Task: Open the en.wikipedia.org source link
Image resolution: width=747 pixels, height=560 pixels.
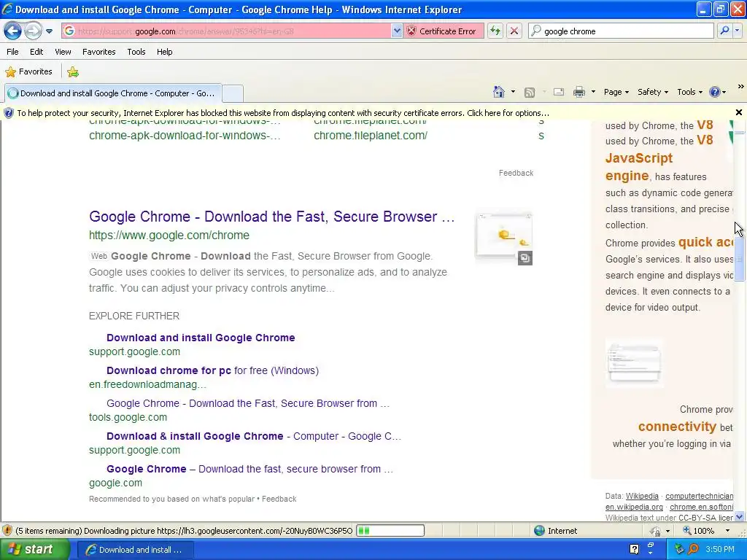Action: point(634,507)
